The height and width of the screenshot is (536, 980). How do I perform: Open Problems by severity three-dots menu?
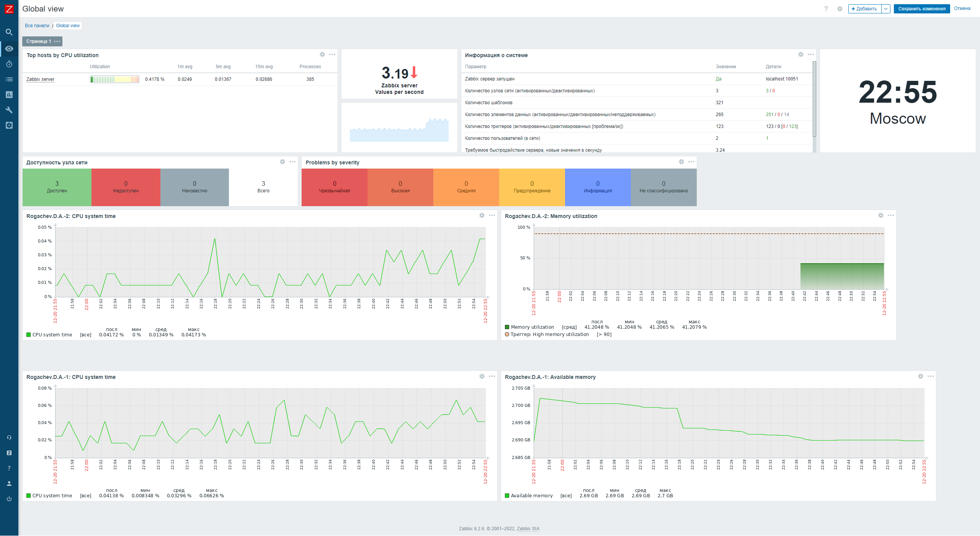click(691, 162)
